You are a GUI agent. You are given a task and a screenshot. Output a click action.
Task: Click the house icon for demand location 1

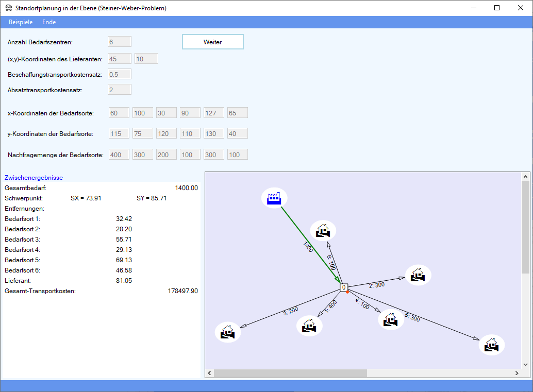(x=309, y=326)
